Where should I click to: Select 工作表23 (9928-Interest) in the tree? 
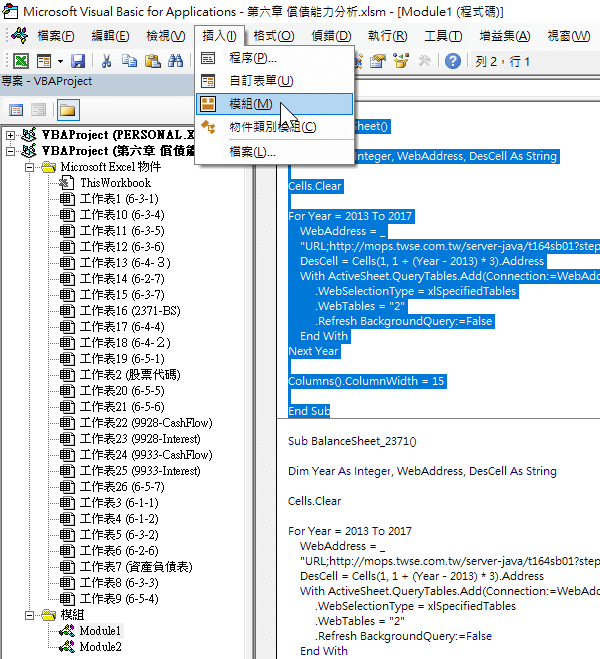(140, 438)
